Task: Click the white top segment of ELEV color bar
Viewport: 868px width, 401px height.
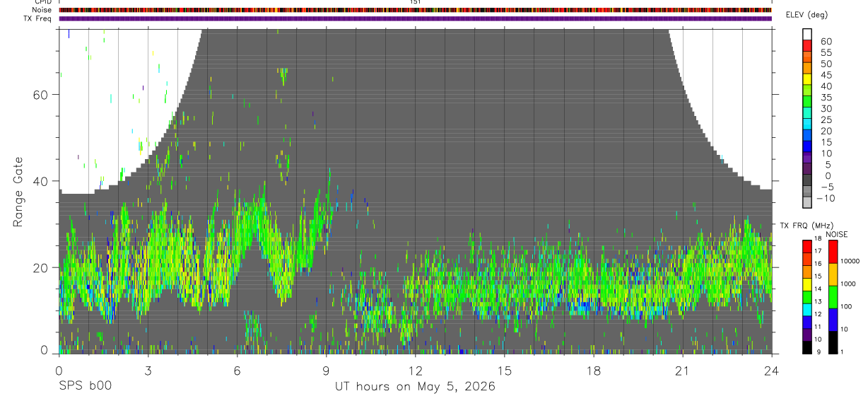Action: (x=807, y=34)
